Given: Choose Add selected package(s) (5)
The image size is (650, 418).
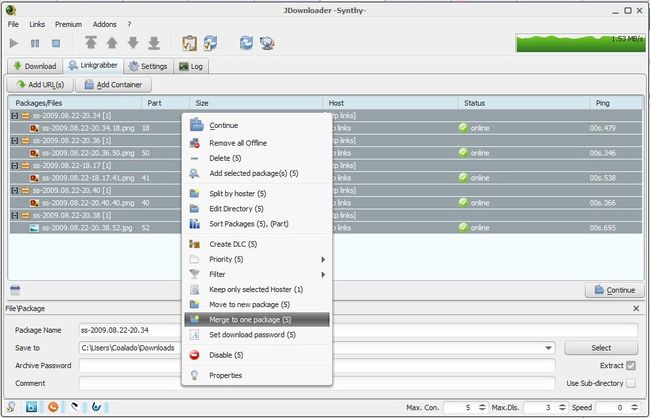Looking at the screenshot, I should click(x=257, y=173).
